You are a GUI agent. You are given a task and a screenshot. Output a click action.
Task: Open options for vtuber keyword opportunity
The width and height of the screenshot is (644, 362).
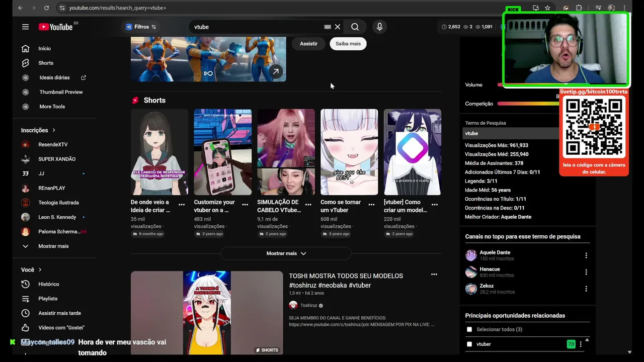[581, 344]
